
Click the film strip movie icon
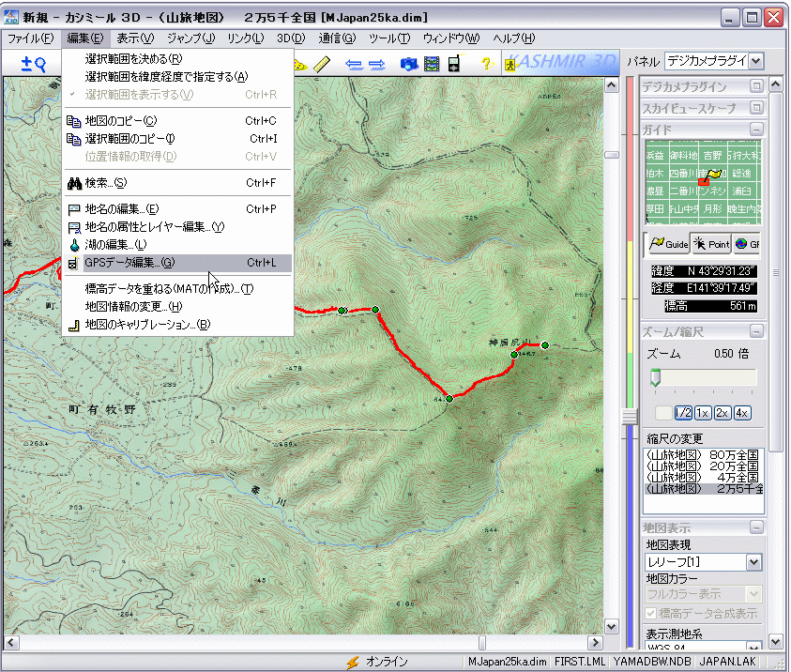point(432,64)
